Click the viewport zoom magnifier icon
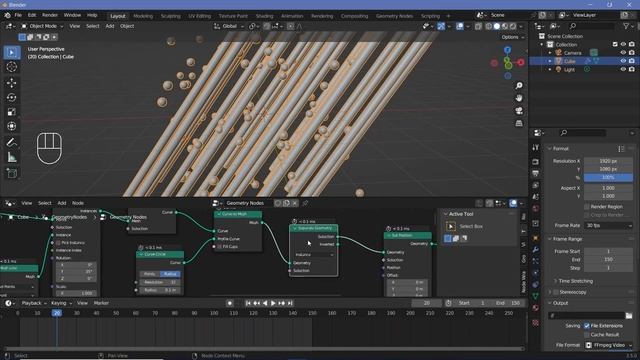This screenshot has width=640, height=360. click(519, 86)
